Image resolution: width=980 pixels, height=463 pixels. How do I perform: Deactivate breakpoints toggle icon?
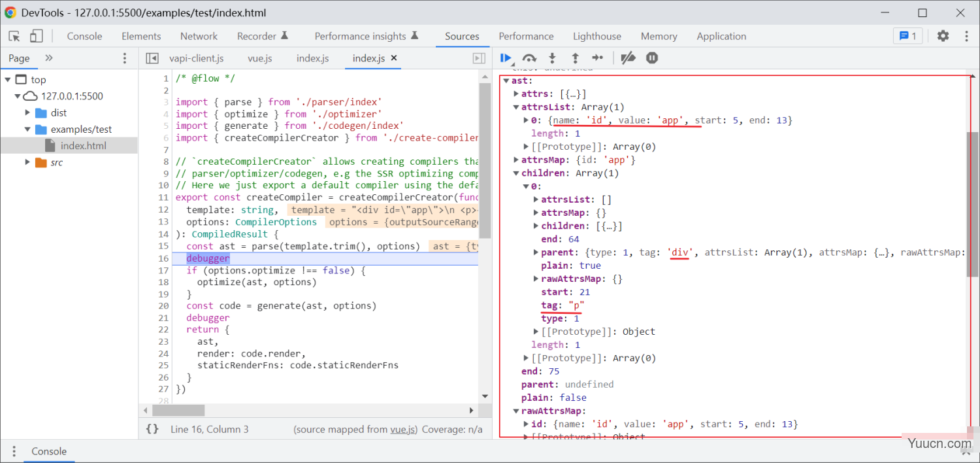(628, 58)
